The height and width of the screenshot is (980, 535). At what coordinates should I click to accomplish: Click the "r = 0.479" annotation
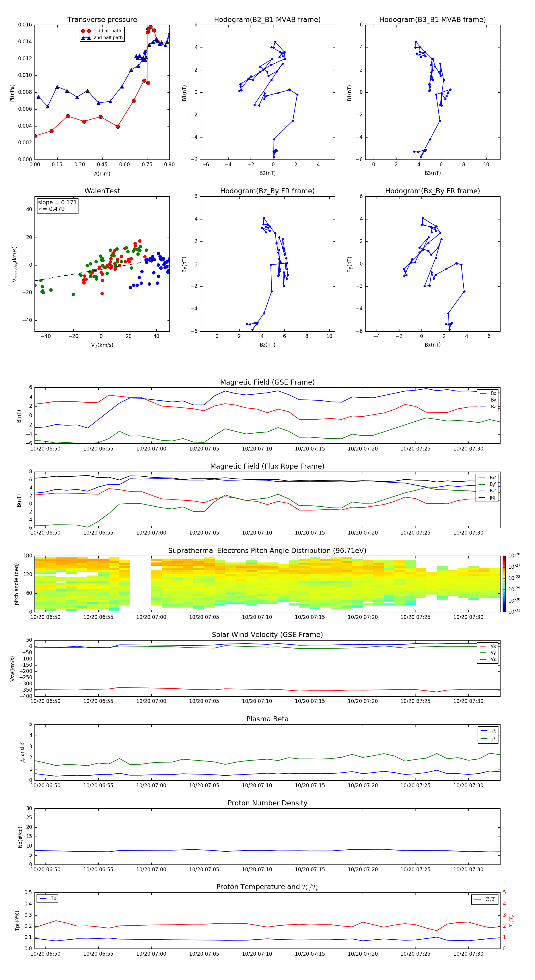point(51,209)
